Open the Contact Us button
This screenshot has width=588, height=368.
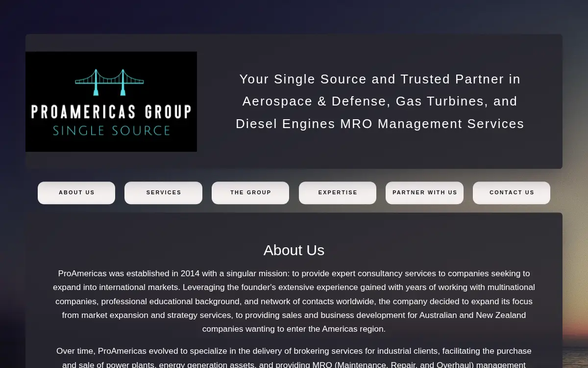coord(512,193)
